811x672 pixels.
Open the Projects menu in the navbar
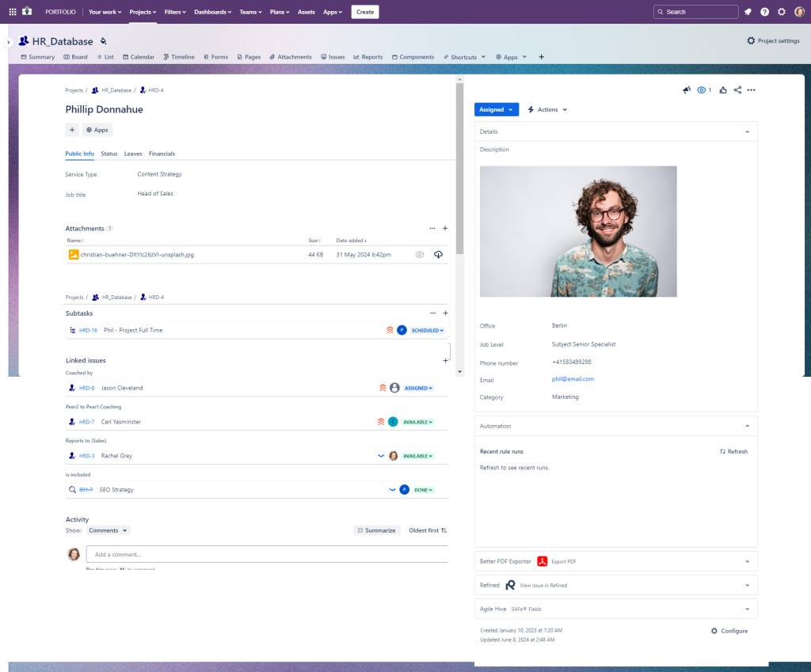[x=143, y=11]
